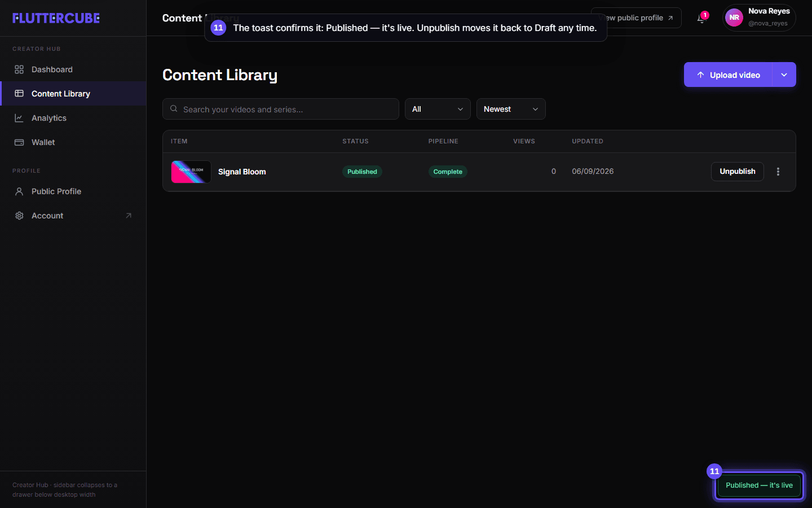The height and width of the screenshot is (508, 812).
Task: Click the 06/09/2026 updated date
Action: click(593, 172)
